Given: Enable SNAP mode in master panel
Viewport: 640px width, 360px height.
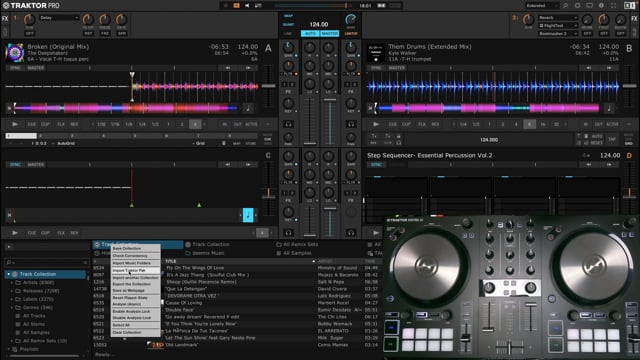Looking at the screenshot, I should (x=288, y=16).
